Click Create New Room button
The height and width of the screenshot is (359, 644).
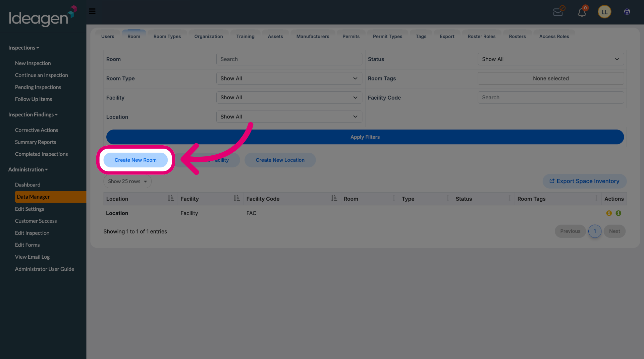point(136,160)
